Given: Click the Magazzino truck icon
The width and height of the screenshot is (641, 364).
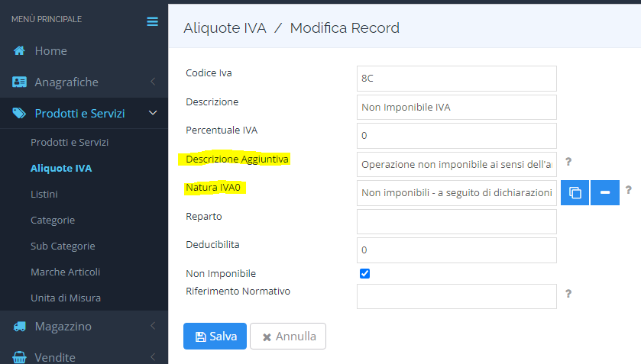Looking at the screenshot, I should click(x=20, y=327).
